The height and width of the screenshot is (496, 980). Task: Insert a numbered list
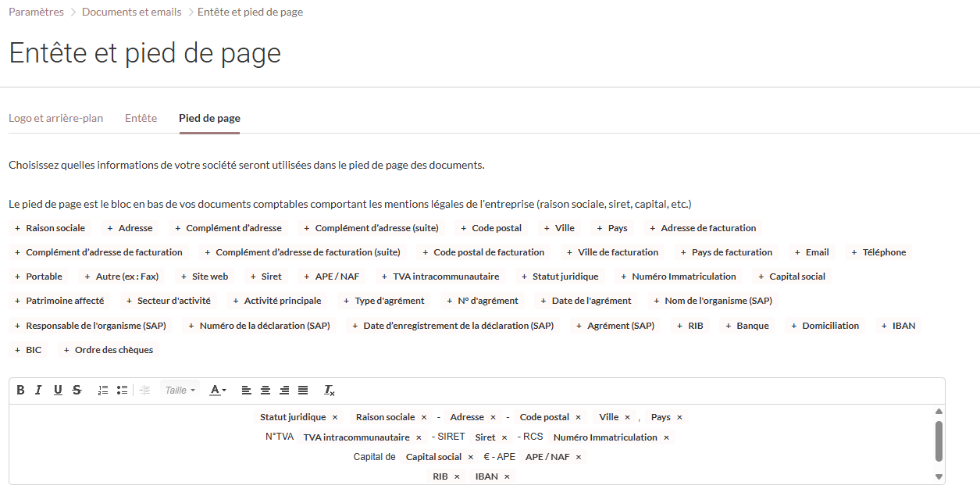103,390
